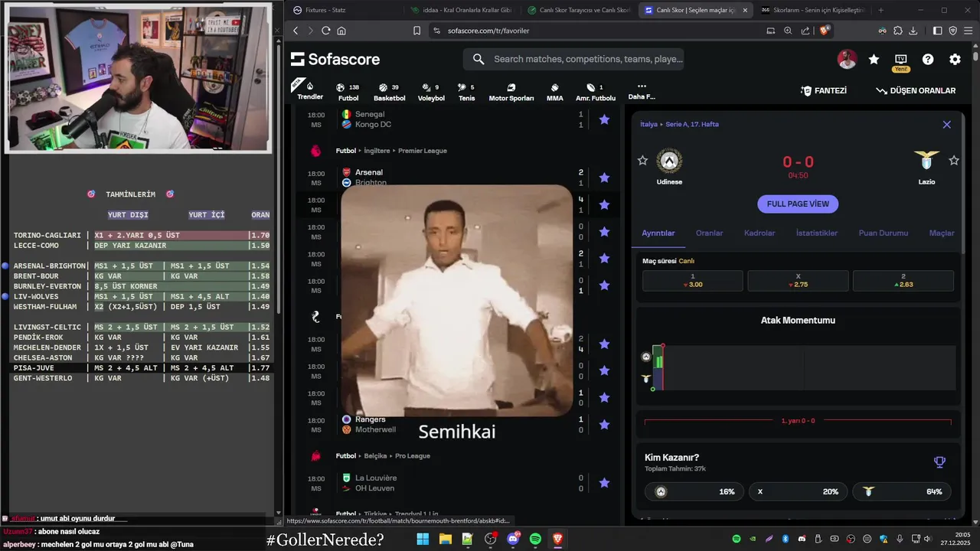Select the Voleybol sport icon
The image size is (980, 551).
[x=431, y=93]
